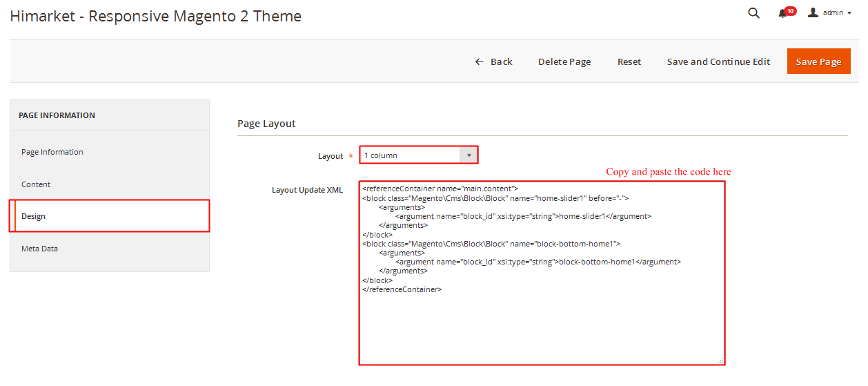Click the PAGE INFORMATION panel header
This screenshot has height=386, width=868.
57,115
